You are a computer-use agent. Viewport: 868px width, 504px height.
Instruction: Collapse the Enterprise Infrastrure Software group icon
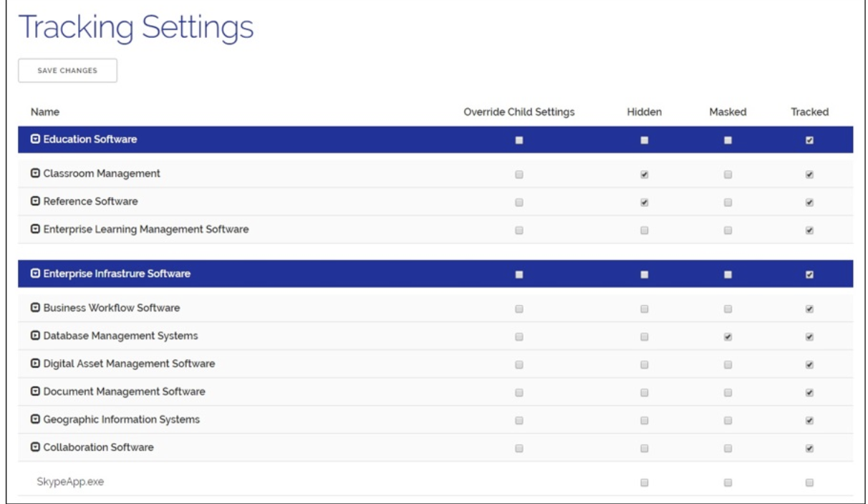(x=35, y=273)
